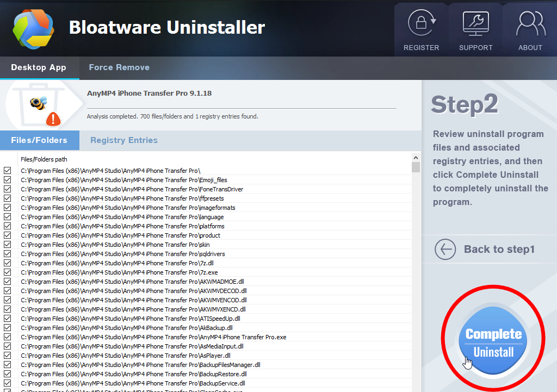Toggle the AKWMVDECOD.dll checkbox

tap(7, 291)
